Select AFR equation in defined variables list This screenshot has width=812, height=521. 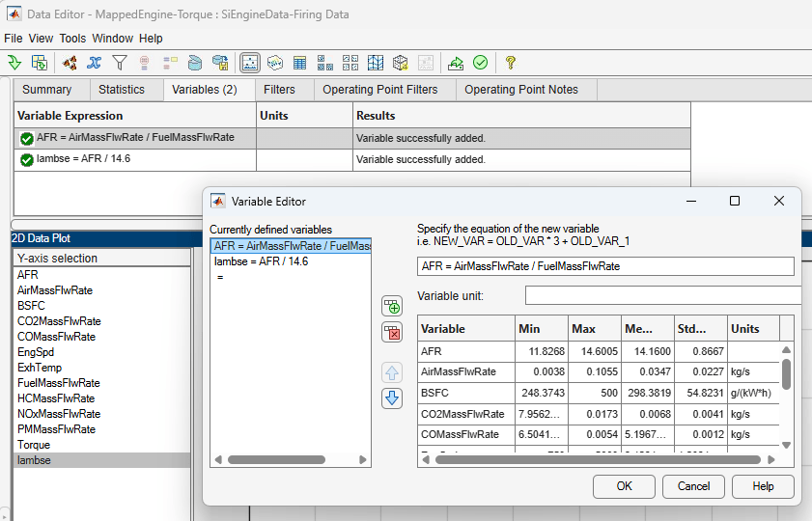click(x=291, y=246)
